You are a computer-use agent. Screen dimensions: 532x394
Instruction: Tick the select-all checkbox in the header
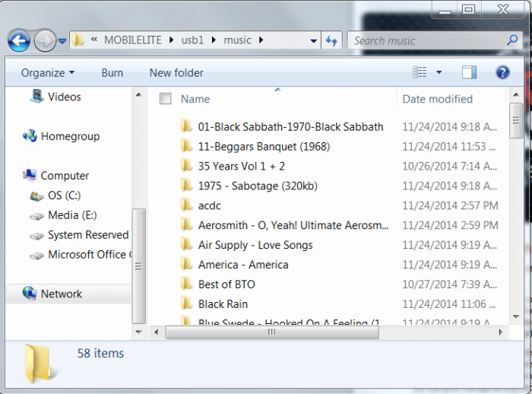pos(165,99)
